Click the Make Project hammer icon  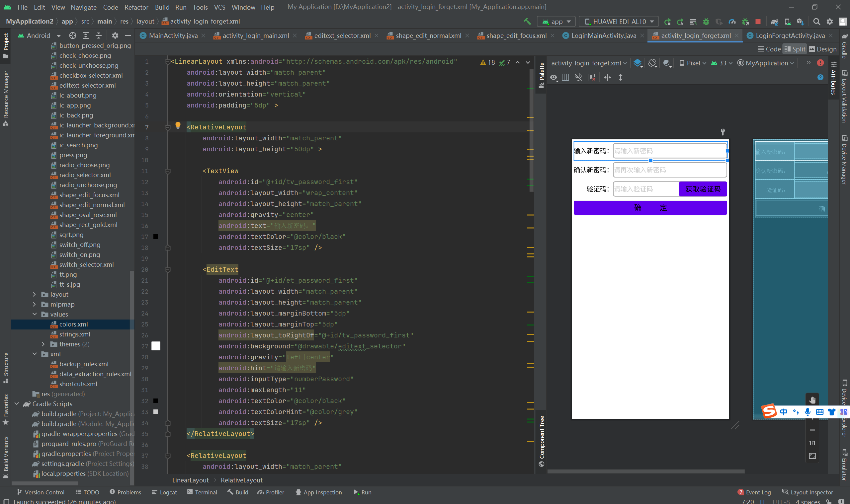tap(527, 21)
